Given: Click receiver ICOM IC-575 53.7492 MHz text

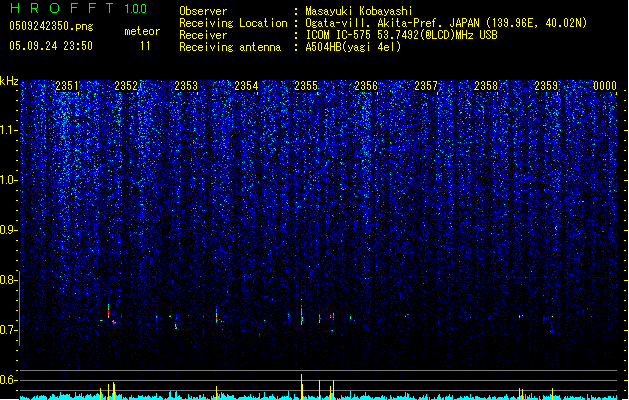Looking at the screenshot, I should pos(402,35).
